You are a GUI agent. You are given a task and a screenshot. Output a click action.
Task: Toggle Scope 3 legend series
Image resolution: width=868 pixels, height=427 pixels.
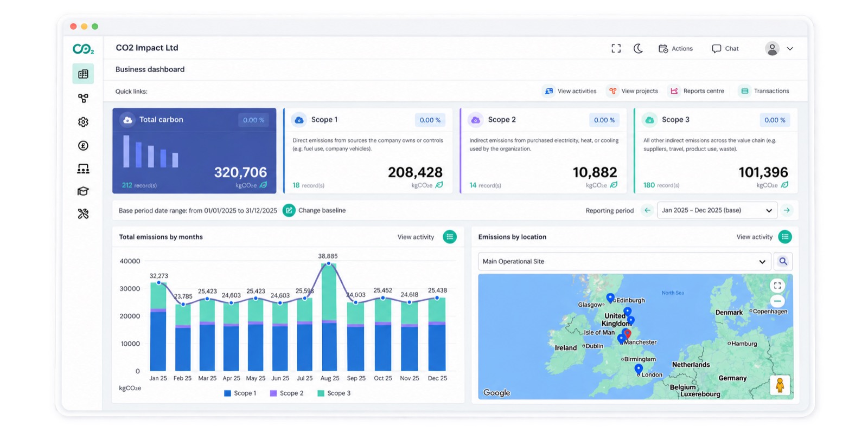[x=334, y=393]
